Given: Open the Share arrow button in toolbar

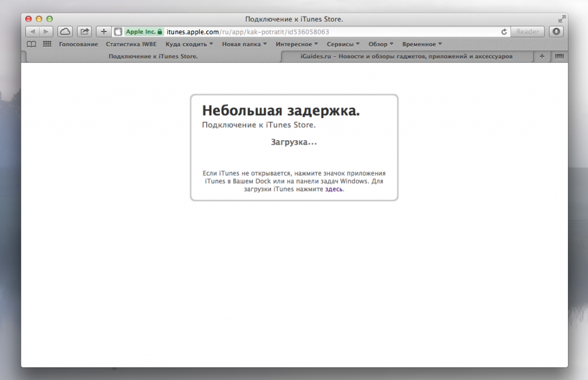Looking at the screenshot, I should [x=84, y=32].
